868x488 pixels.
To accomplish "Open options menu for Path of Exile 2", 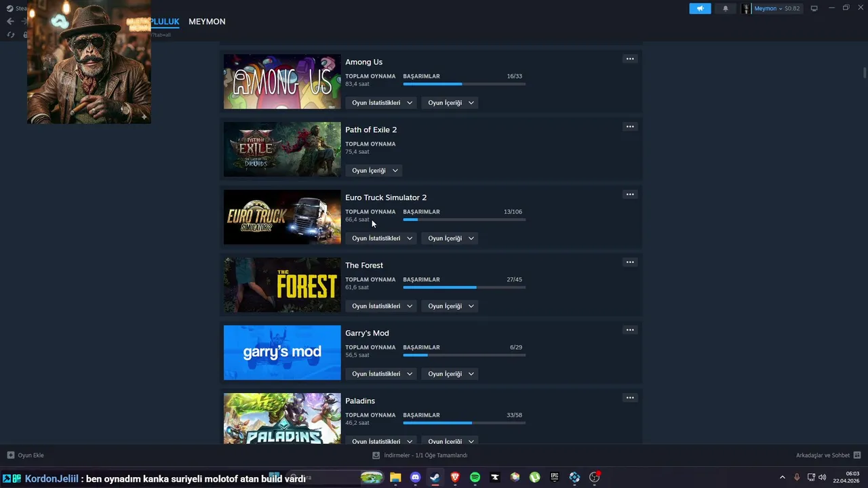I will (630, 127).
